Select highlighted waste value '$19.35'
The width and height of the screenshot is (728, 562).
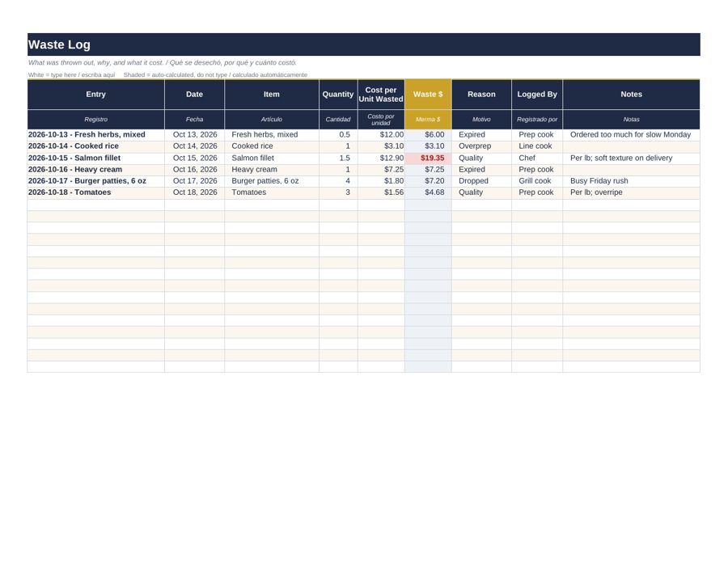428,158
